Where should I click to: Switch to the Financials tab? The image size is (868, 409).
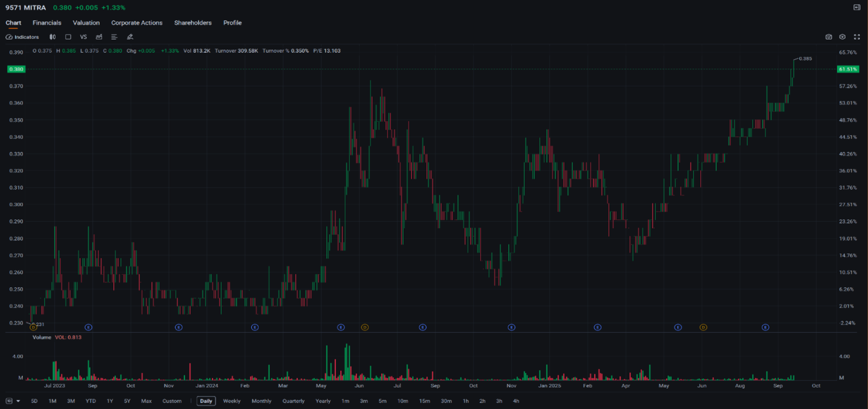click(x=47, y=23)
